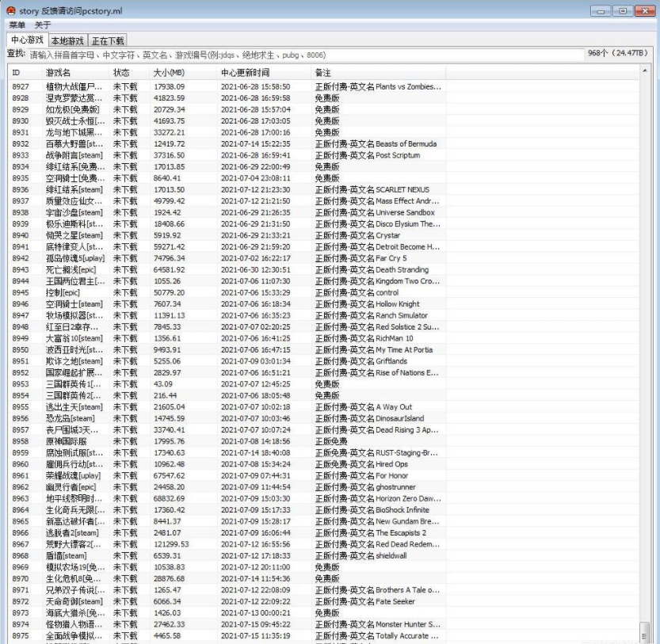Click the red app icon in title bar
This screenshot has width=660, height=644.
point(11,10)
